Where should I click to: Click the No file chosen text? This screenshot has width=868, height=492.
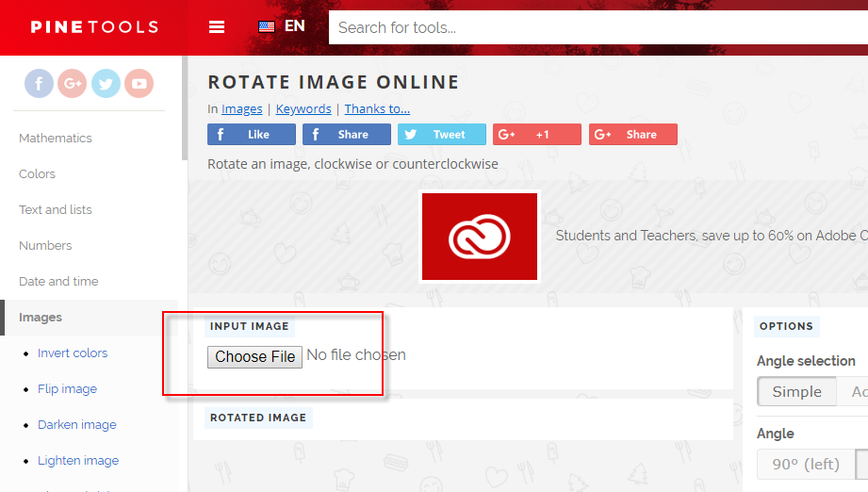[356, 354]
